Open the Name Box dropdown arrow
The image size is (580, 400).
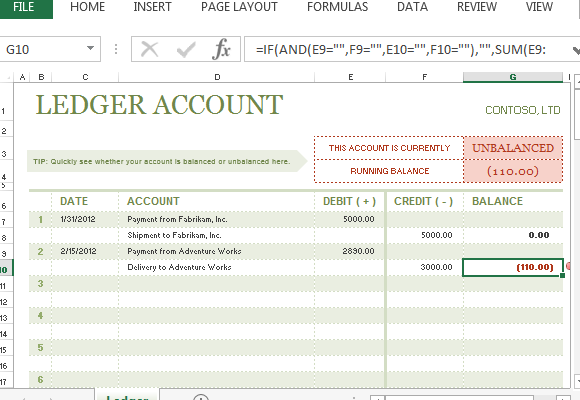(90, 48)
